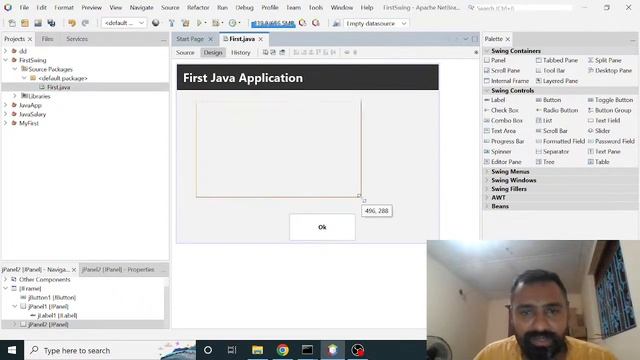Open the Empty datasource dropdown

[376, 23]
